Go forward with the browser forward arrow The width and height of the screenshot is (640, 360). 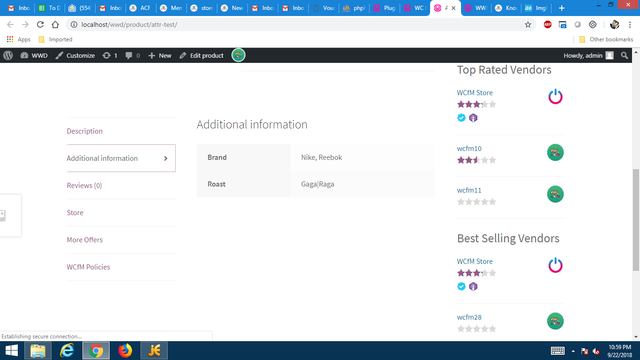25,24
